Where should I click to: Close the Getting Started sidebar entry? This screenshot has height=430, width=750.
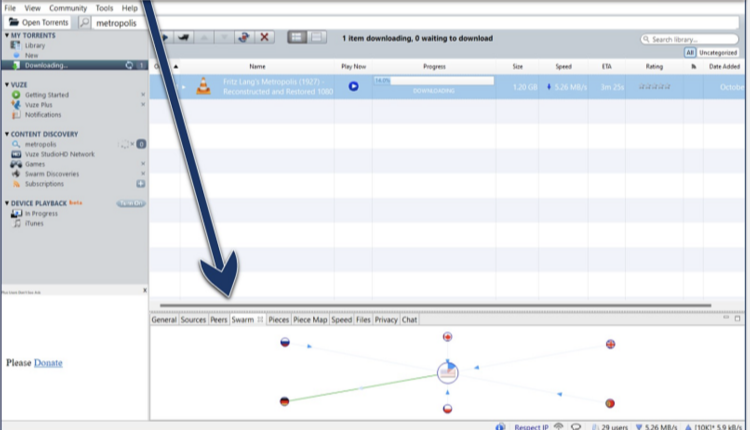pyautogui.click(x=143, y=95)
